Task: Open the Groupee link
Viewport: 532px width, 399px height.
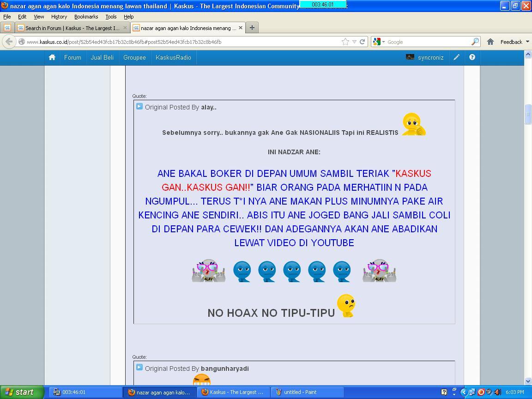Action: pyautogui.click(x=134, y=57)
